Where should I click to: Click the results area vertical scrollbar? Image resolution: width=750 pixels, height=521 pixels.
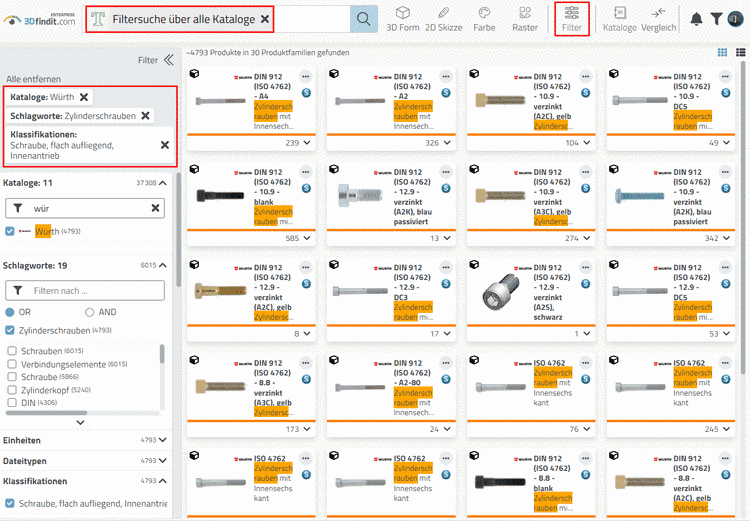(743, 218)
